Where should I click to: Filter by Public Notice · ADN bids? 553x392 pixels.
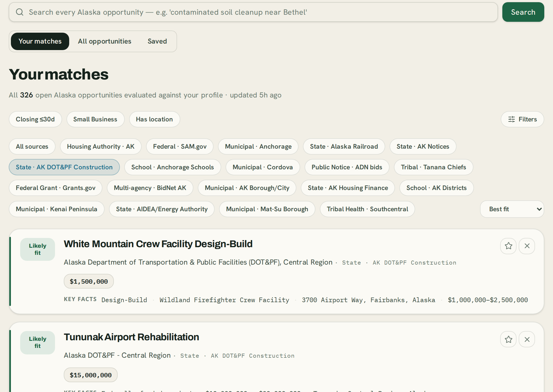pos(347,167)
